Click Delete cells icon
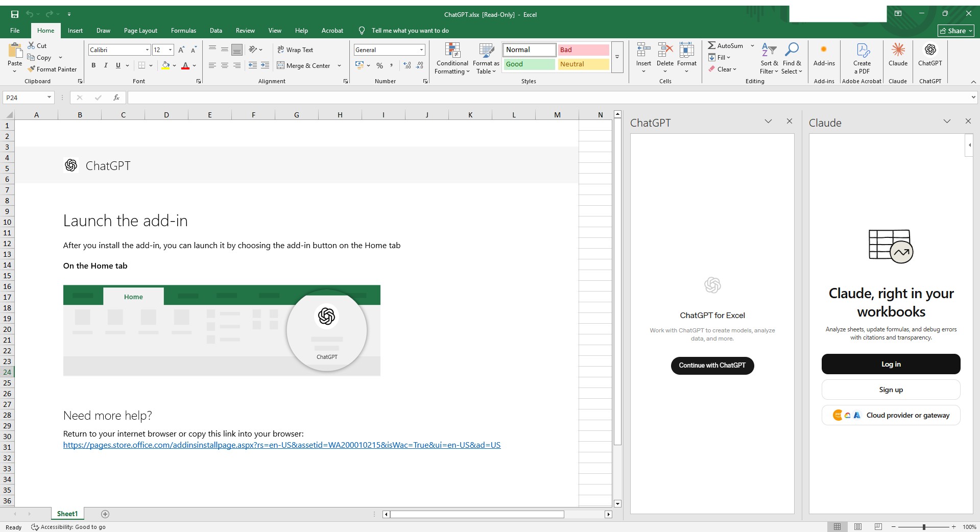 665,50
